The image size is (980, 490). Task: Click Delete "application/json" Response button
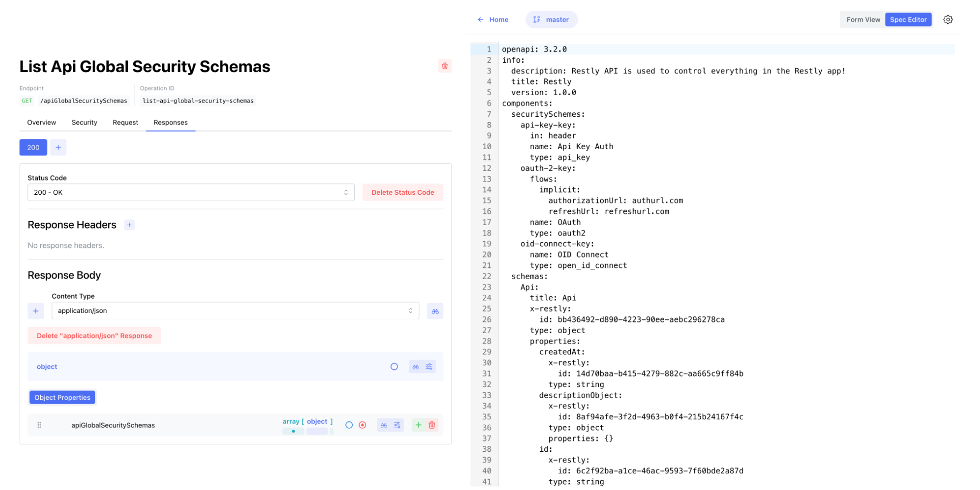94,335
